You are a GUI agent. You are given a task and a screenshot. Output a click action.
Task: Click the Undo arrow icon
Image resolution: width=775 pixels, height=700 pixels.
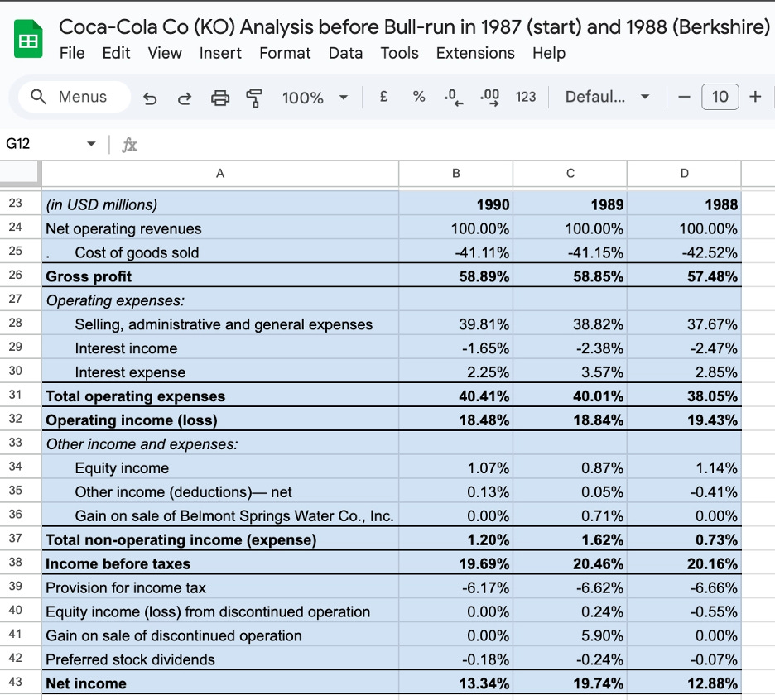point(150,98)
